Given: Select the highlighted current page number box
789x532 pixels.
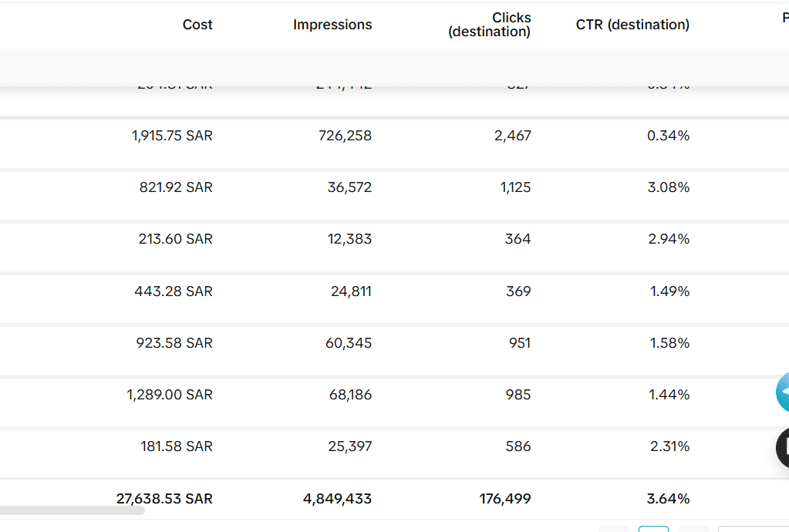Looking at the screenshot, I should [653, 529].
